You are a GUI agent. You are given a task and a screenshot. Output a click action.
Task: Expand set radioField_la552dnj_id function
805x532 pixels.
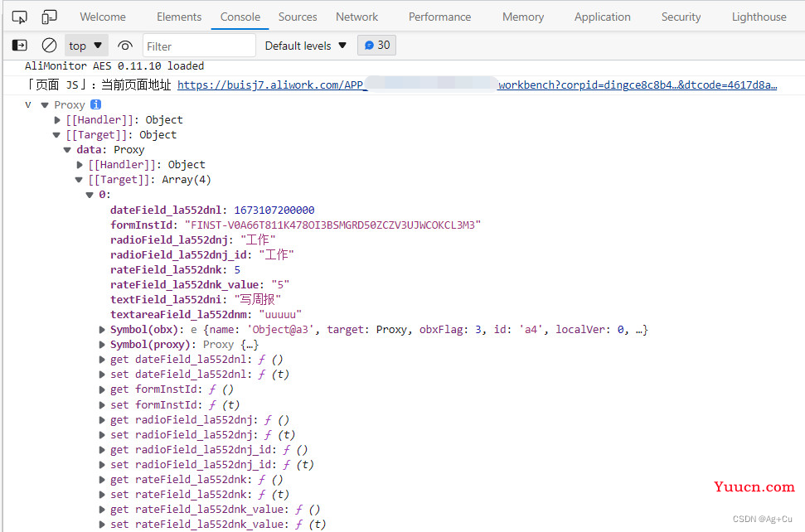[102, 465]
